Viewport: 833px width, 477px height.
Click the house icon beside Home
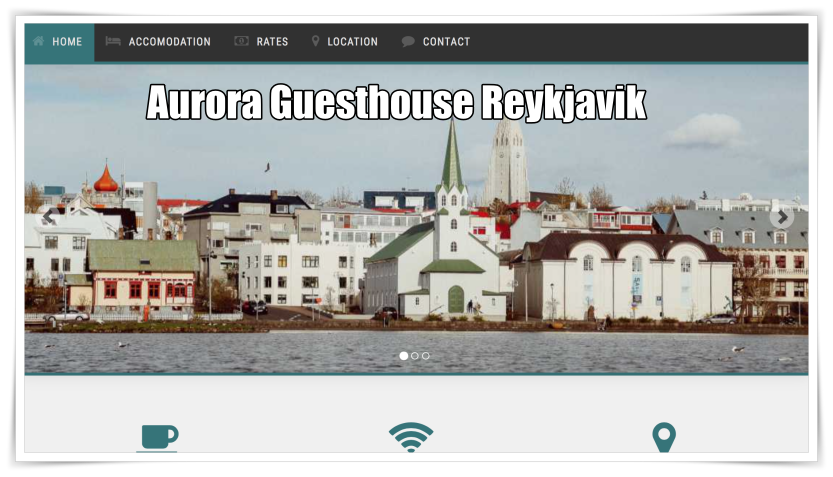pos(38,41)
